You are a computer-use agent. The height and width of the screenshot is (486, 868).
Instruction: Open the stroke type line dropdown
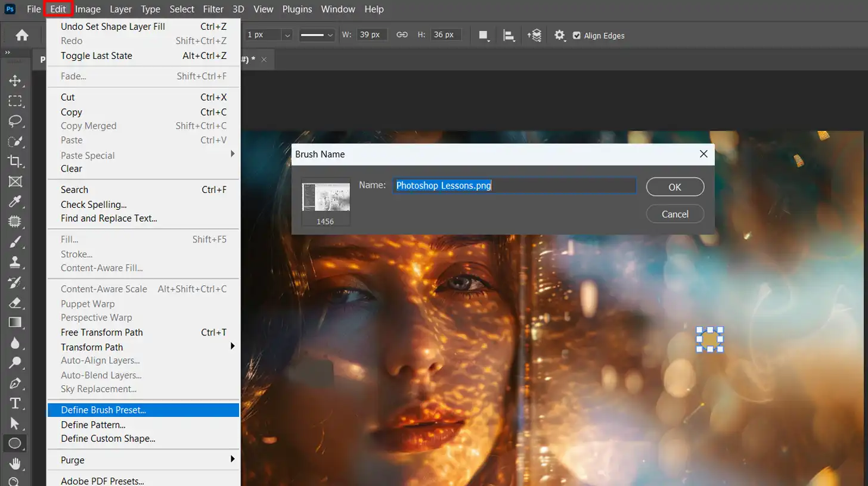pos(318,35)
